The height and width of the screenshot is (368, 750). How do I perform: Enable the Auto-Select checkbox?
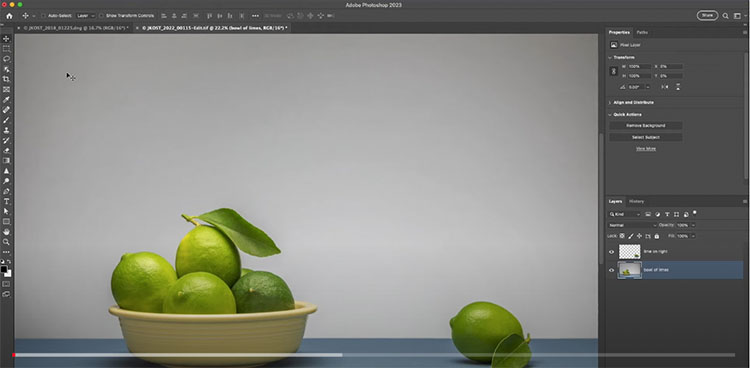pos(43,16)
